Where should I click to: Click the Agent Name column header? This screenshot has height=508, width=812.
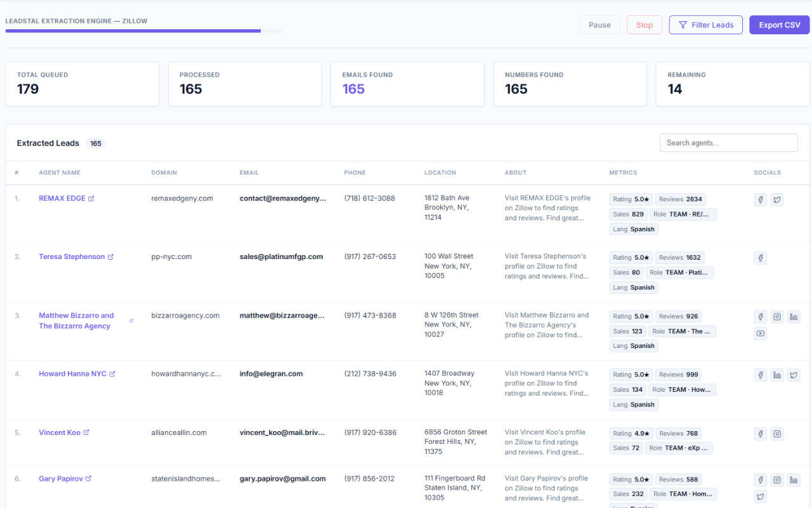(60, 173)
